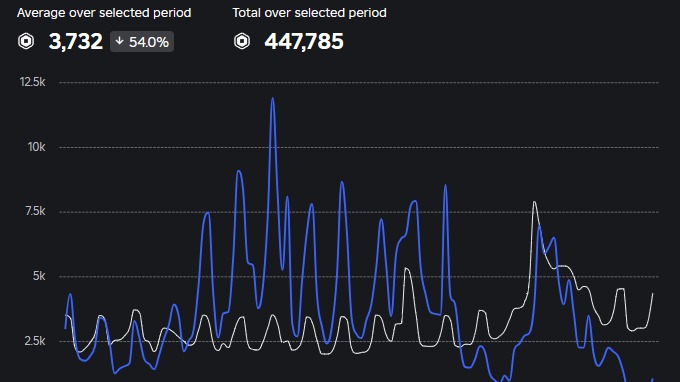Viewport: 680px width, 382px height.
Task: Click the white line's highest peak near 7.5k
Action: click(534, 202)
